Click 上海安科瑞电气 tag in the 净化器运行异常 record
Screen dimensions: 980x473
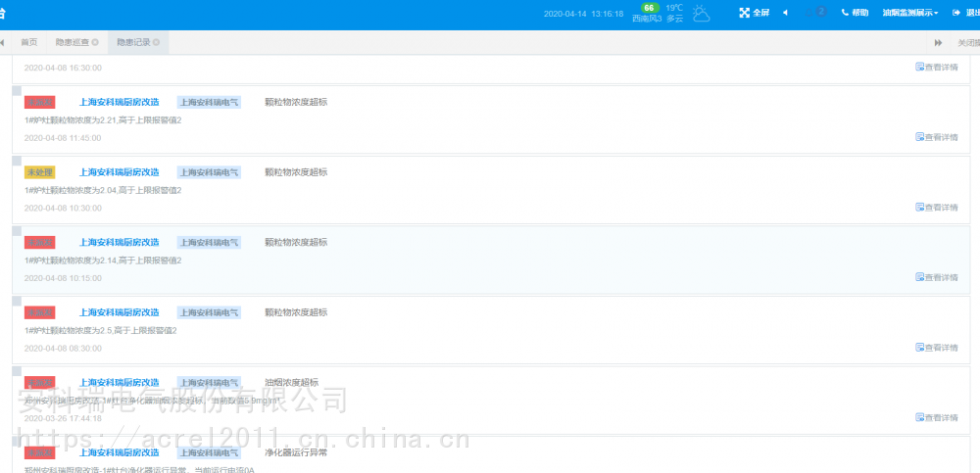(x=209, y=452)
